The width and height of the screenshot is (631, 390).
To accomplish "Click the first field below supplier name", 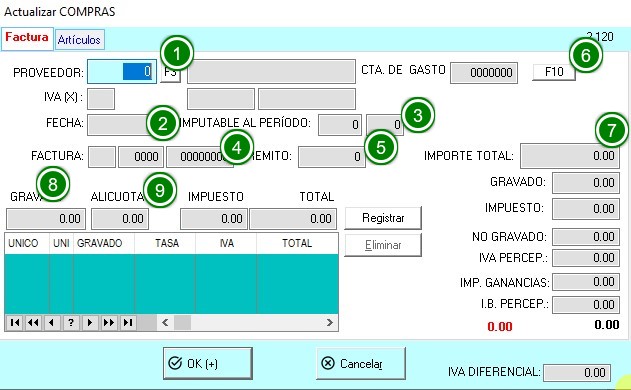I will (x=221, y=99).
